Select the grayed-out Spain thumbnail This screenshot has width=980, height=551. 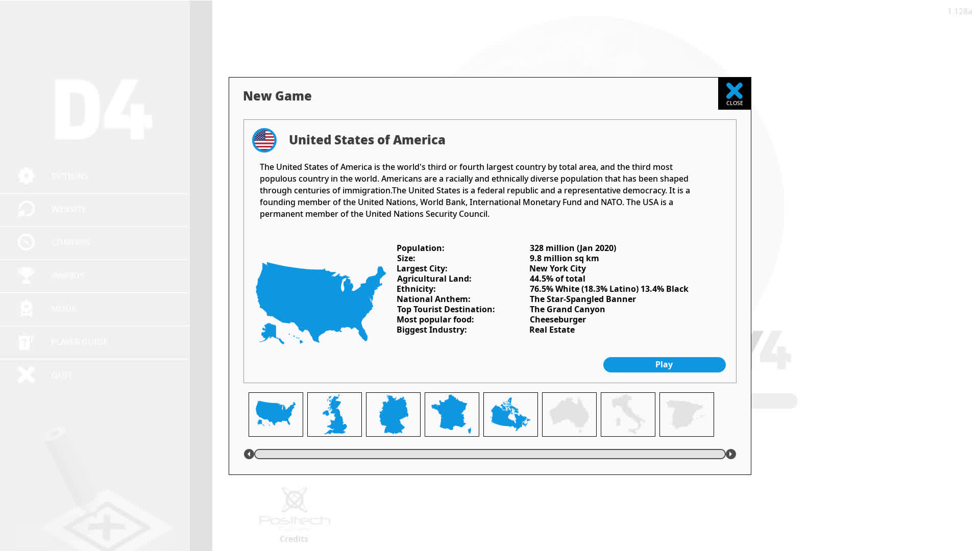point(687,414)
